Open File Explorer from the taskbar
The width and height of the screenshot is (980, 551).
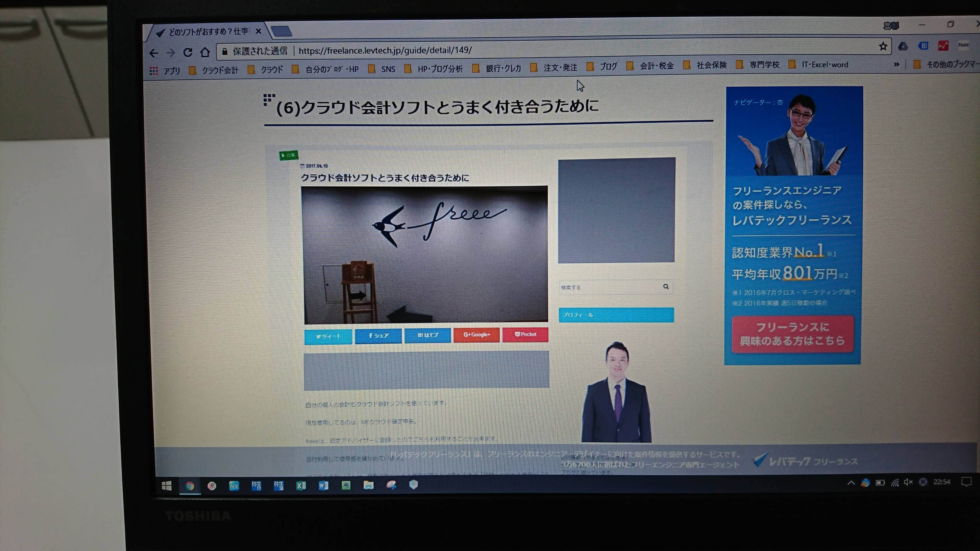click(x=368, y=485)
